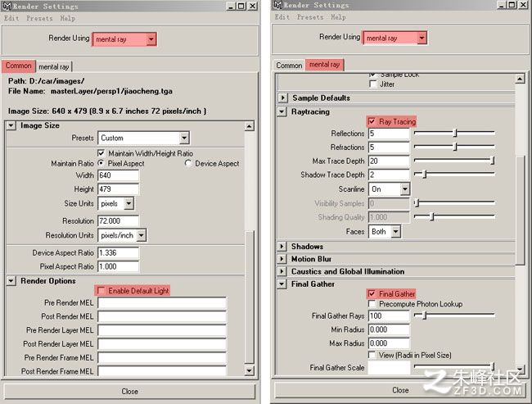
Task: Select mental ray tab in right window
Action: (x=324, y=65)
